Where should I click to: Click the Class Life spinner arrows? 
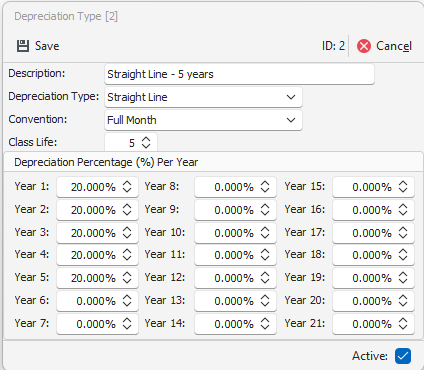[146, 143]
